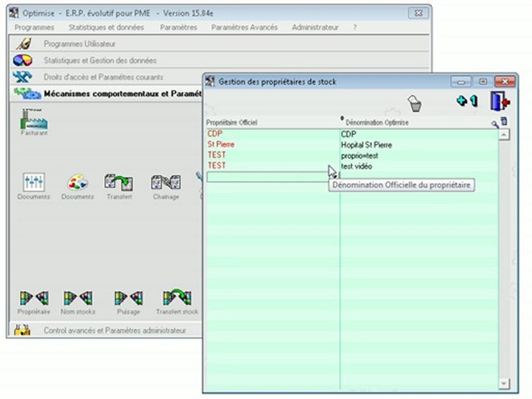The width and height of the screenshot is (532, 399).
Task: Select the TEST row with test vidéo
Action: [x=273, y=166]
